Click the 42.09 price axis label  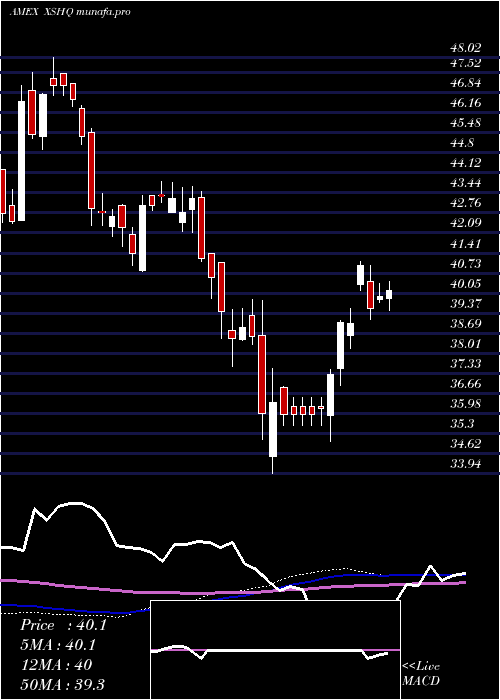pos(466,223)
